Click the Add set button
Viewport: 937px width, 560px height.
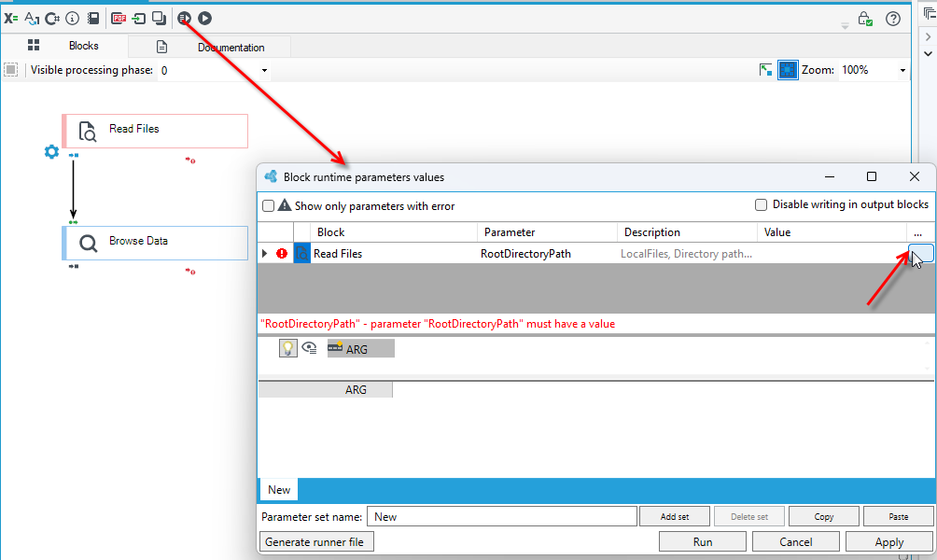tap(675, 516)
